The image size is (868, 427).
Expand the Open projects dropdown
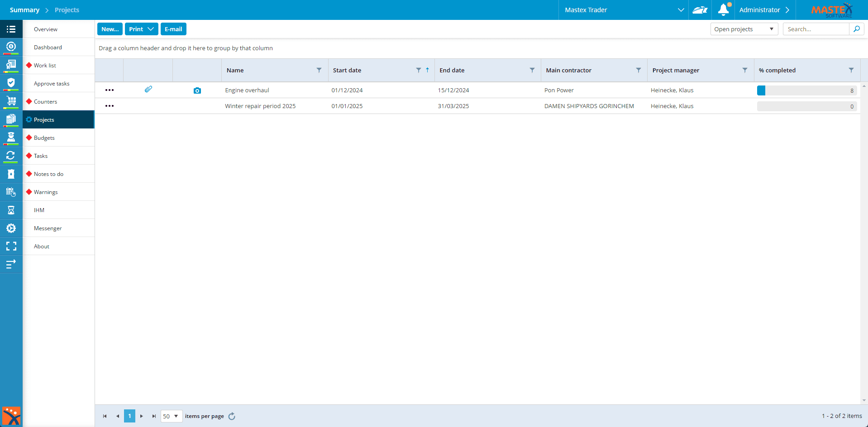pos(744,29)
